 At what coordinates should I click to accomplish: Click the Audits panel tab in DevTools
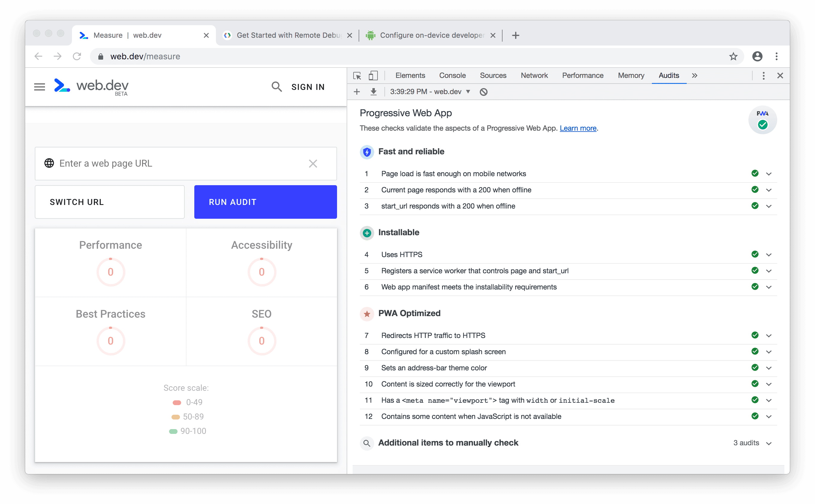click(x=668, y=75)
